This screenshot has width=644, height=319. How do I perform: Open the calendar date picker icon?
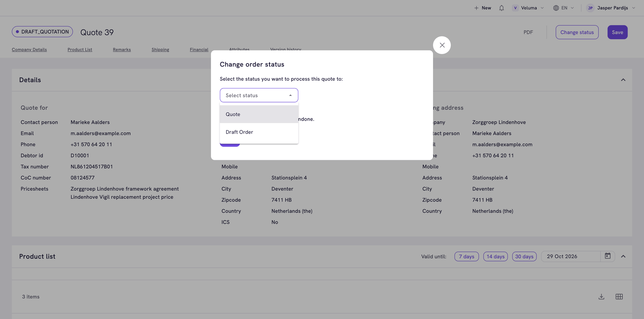(608, 256)
